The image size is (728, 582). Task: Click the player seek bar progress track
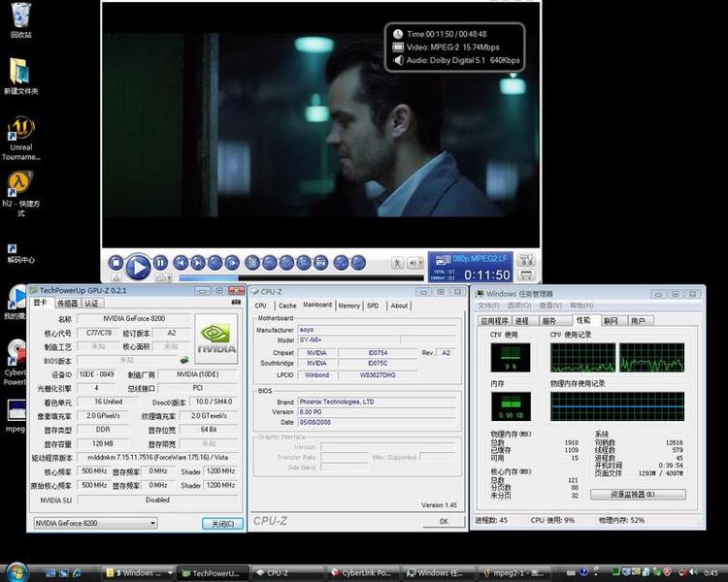point(301,278)
